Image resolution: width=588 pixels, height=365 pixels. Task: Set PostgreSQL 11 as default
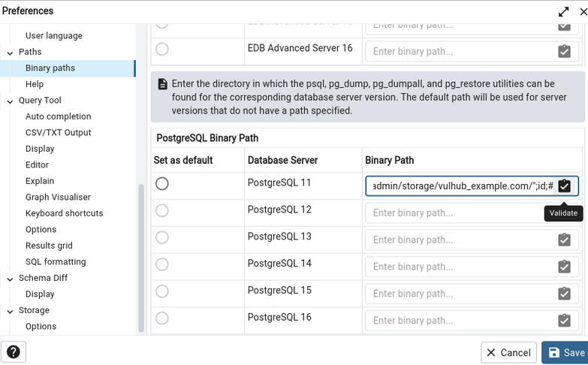tap(162, 184)
